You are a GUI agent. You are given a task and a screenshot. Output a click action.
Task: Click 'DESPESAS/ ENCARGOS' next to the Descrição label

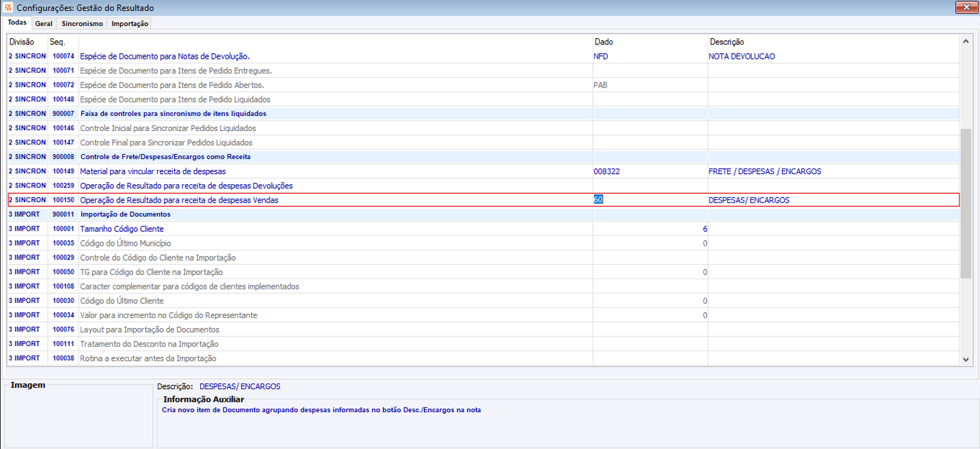[240, 386]
